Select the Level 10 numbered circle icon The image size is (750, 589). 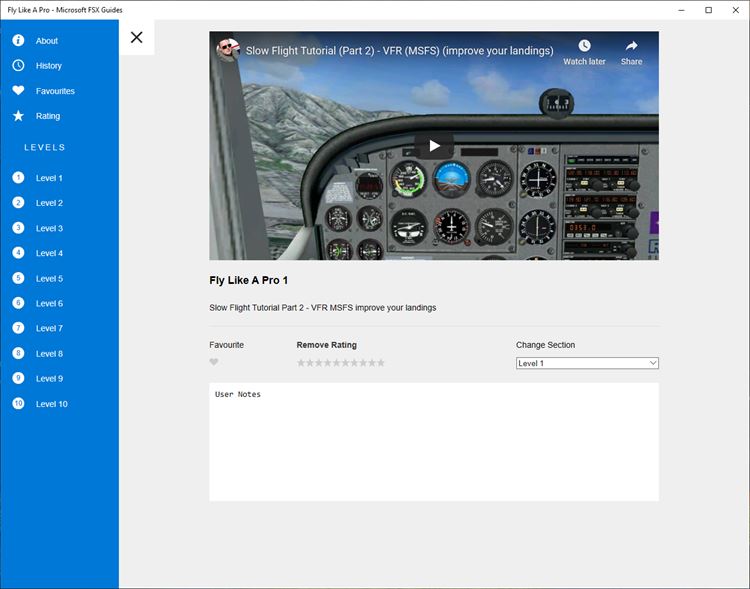(x=18, y=403)
